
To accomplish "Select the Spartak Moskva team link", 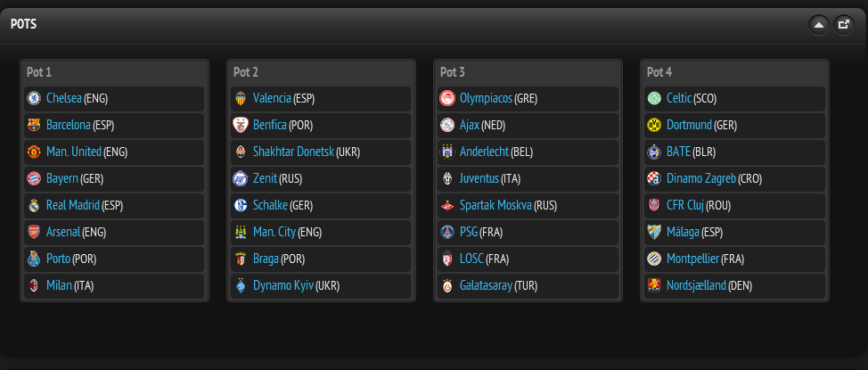I will 495,205.
